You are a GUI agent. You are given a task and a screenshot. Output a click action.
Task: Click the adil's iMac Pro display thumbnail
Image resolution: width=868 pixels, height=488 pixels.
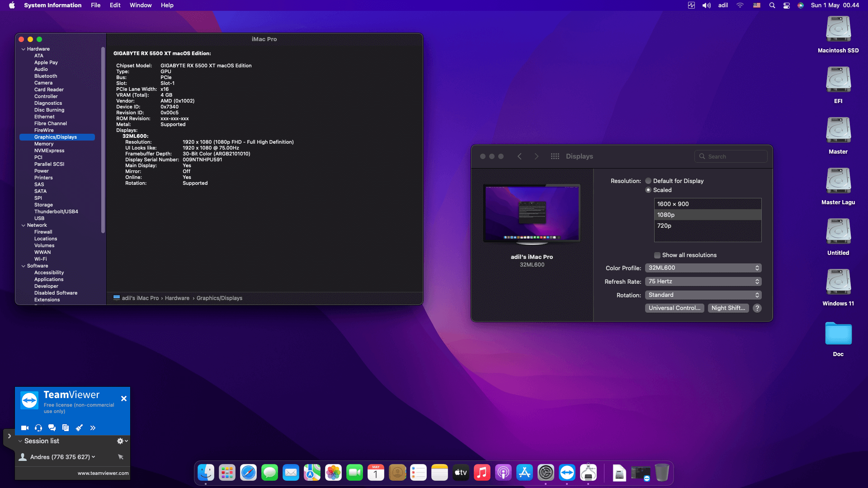532,214
